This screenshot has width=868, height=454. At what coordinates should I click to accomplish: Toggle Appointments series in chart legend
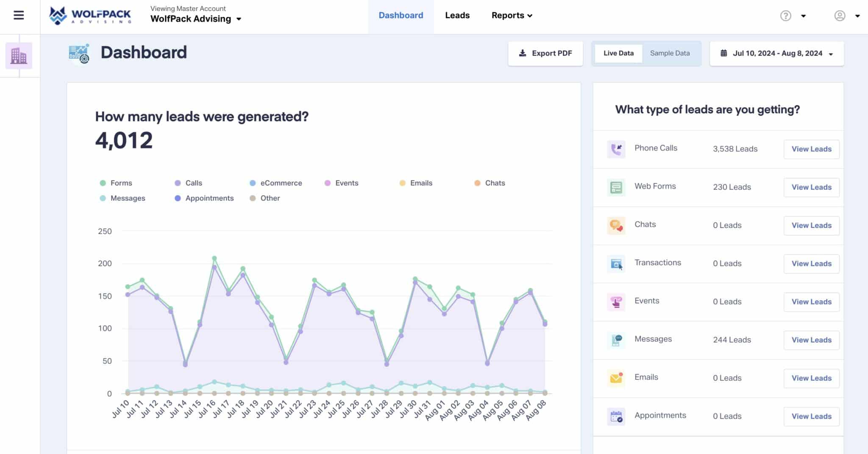[204, 198]
